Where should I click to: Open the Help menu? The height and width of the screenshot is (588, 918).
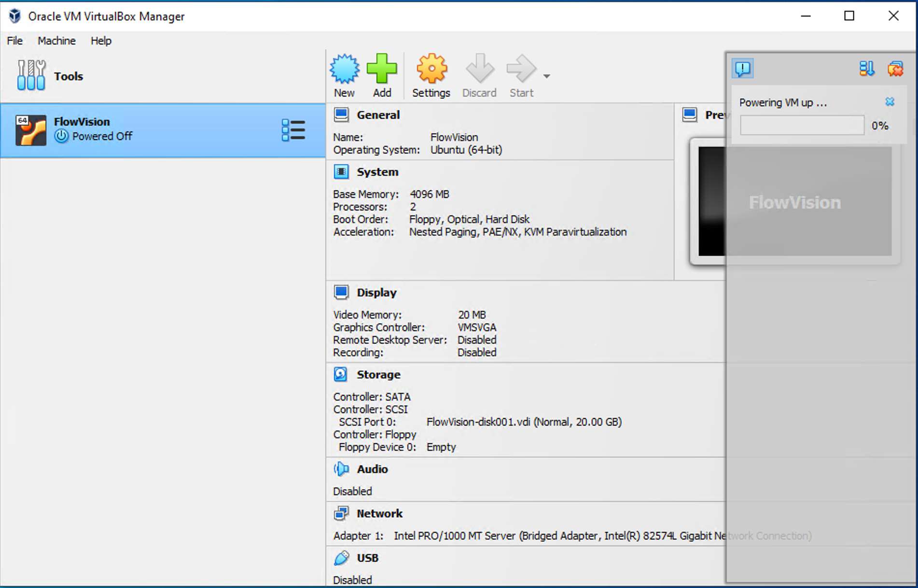101,41
